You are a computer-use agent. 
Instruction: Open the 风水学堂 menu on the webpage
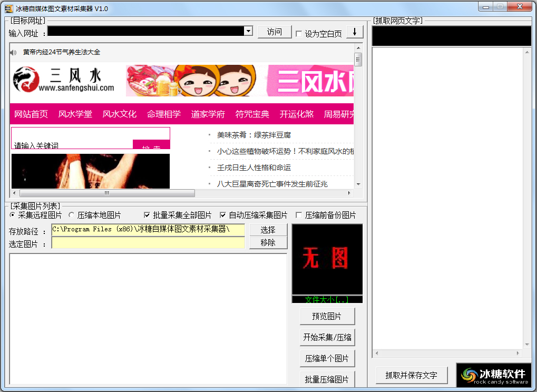click(x=75, y=114)
